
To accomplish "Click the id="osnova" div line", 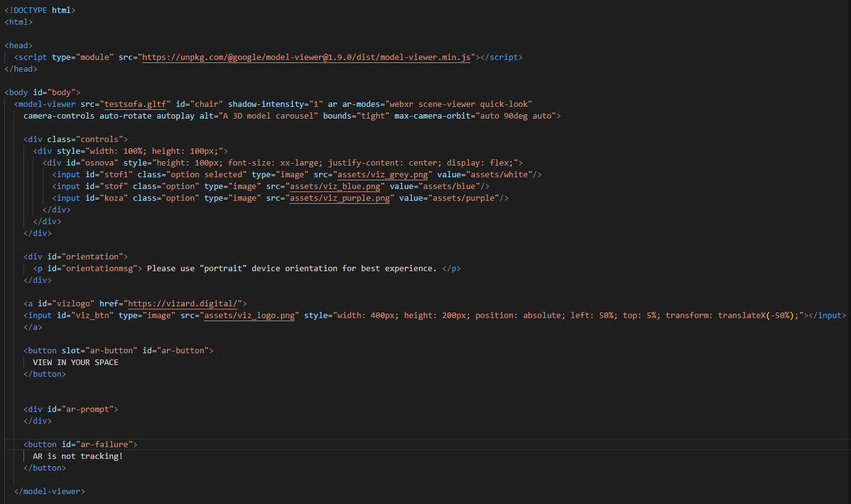I will 283,162.
